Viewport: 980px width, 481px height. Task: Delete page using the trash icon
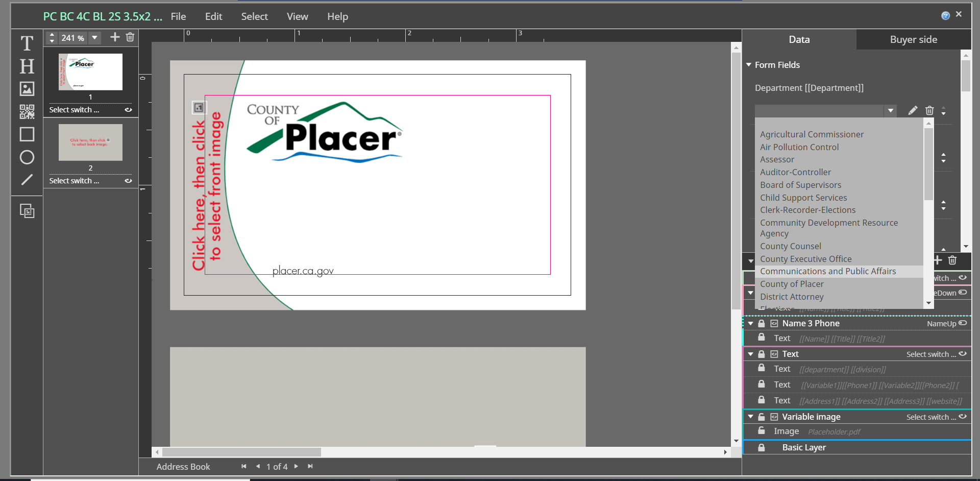pyautogui.click(x=130, y=37)
